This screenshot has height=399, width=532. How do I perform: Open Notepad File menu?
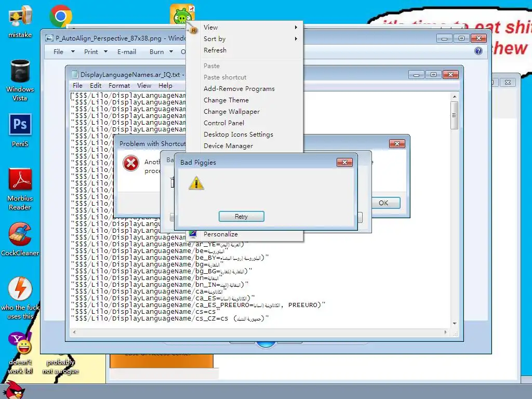pos(77,86)
